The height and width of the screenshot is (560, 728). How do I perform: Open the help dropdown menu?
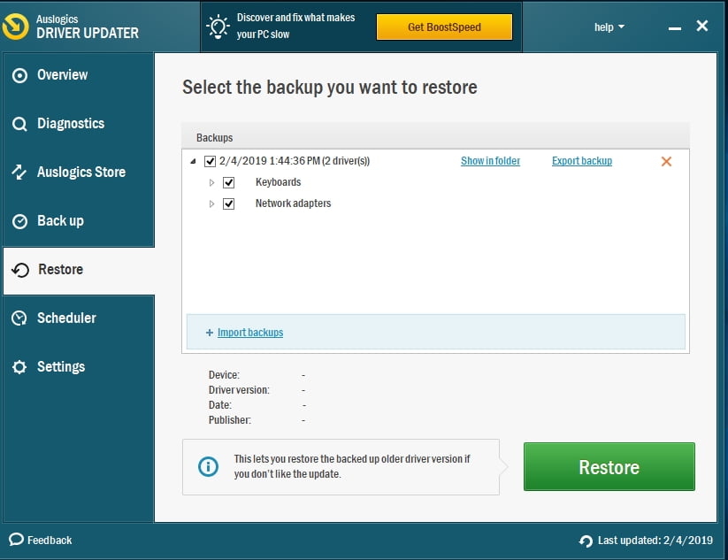(609, 27)
